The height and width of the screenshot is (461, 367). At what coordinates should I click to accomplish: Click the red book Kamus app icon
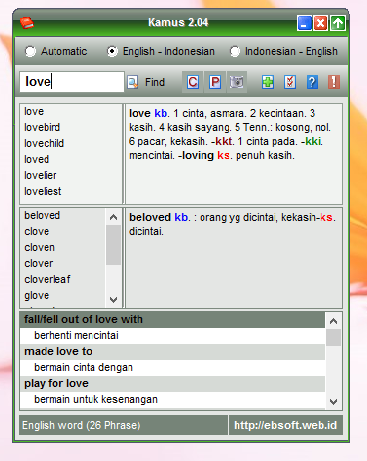click(27, 23)
